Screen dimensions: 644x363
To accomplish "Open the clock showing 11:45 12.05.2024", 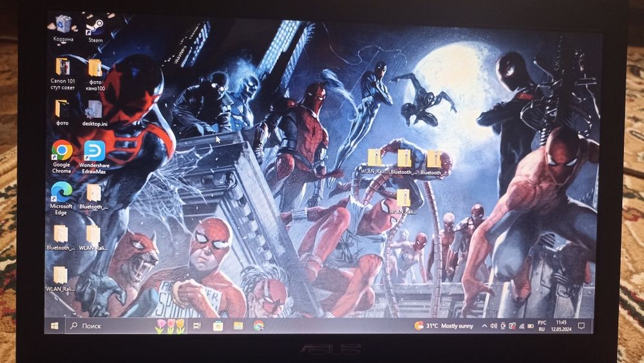I will pos(561,326).
